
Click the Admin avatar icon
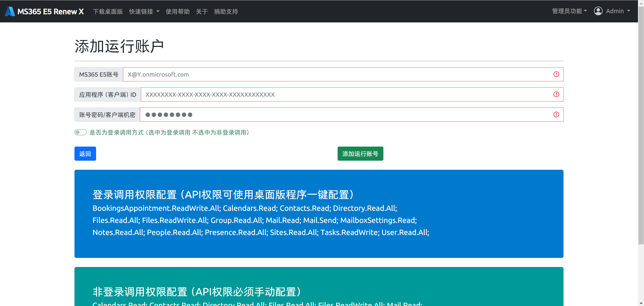pos(598,11)
